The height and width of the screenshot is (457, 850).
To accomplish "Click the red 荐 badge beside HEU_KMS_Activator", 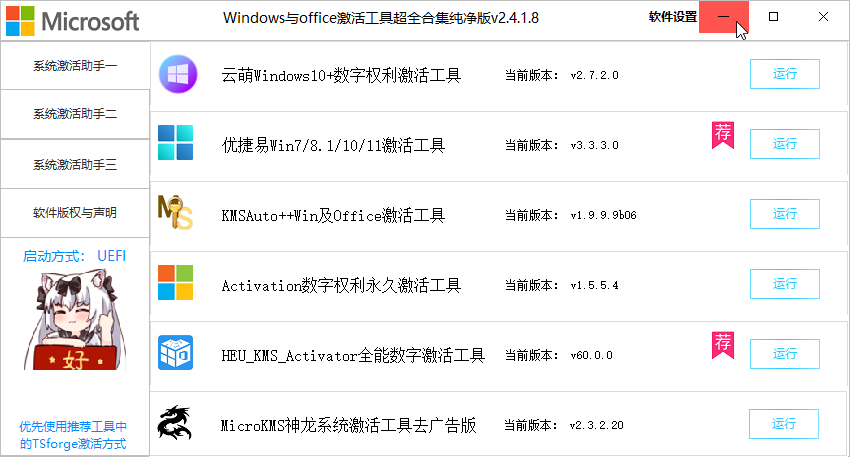I will 723,345.
